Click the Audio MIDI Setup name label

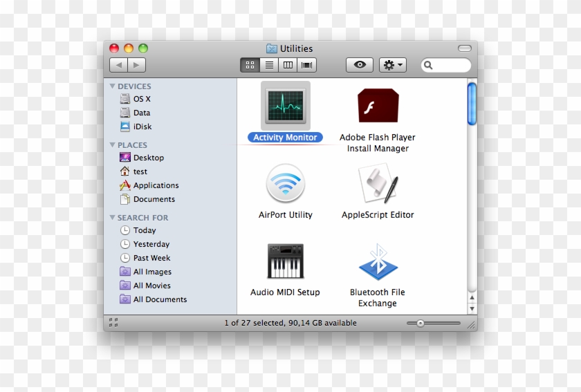(x=285, y=292)
